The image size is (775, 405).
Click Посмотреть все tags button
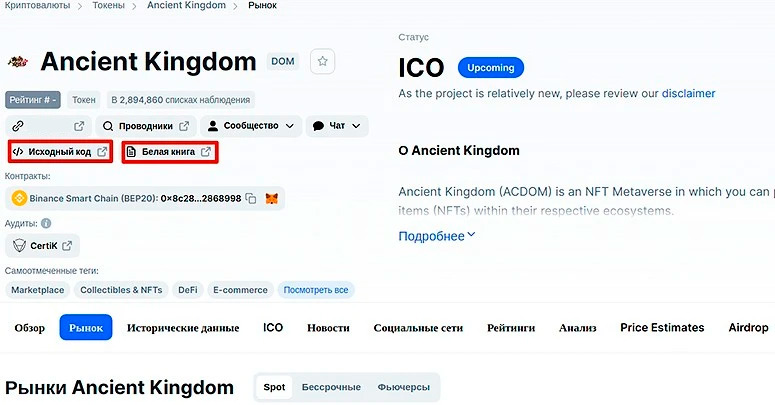pos(316,290)
